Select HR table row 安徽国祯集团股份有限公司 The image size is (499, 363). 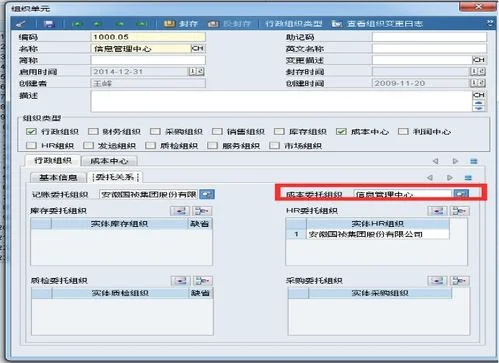[x=368, y=234]
